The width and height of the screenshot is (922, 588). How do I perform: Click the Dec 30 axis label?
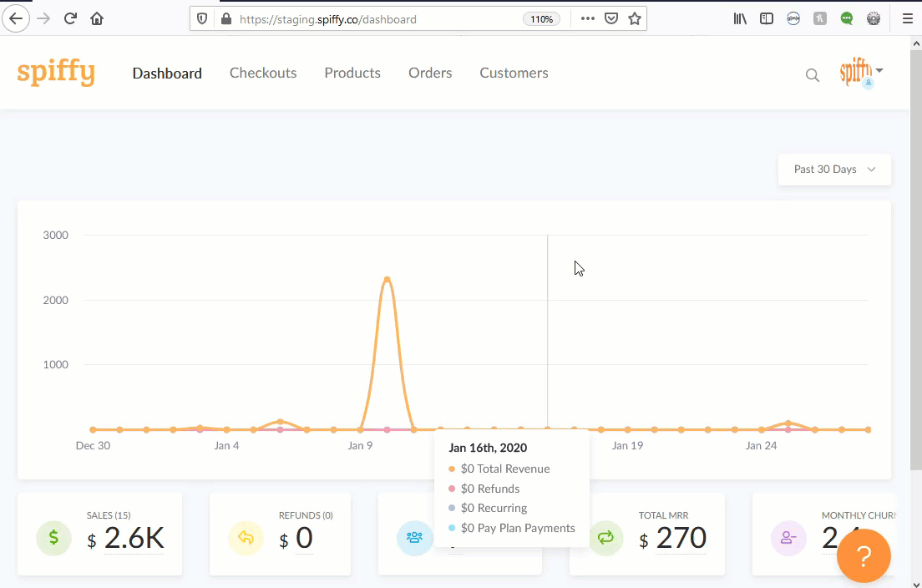tap(93, 446)
